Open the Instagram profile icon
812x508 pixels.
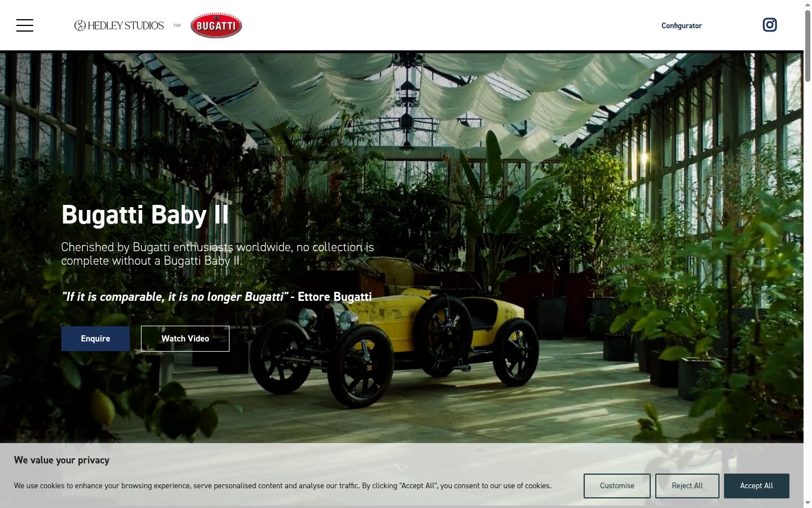point(770,25)
